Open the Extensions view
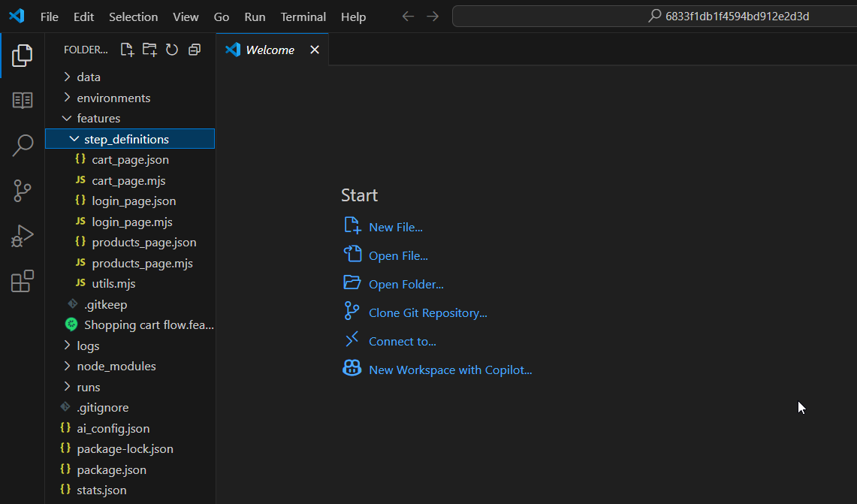857x504 pixels. pyautogui.click(x=23, y=281)
